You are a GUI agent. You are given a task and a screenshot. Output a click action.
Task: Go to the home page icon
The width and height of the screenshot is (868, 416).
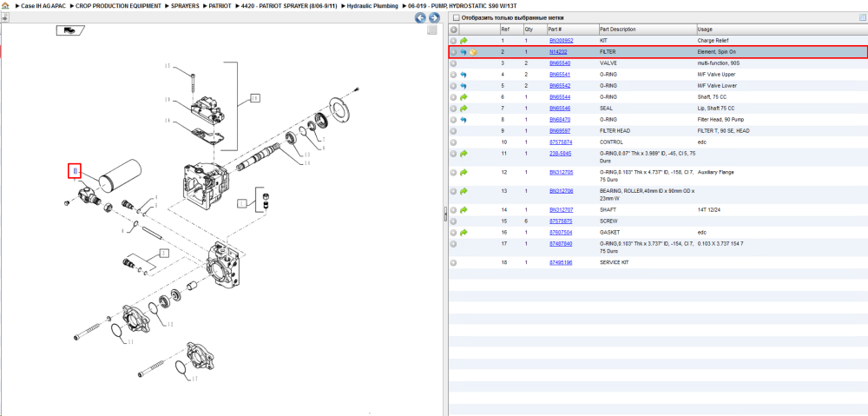(5, 5)
